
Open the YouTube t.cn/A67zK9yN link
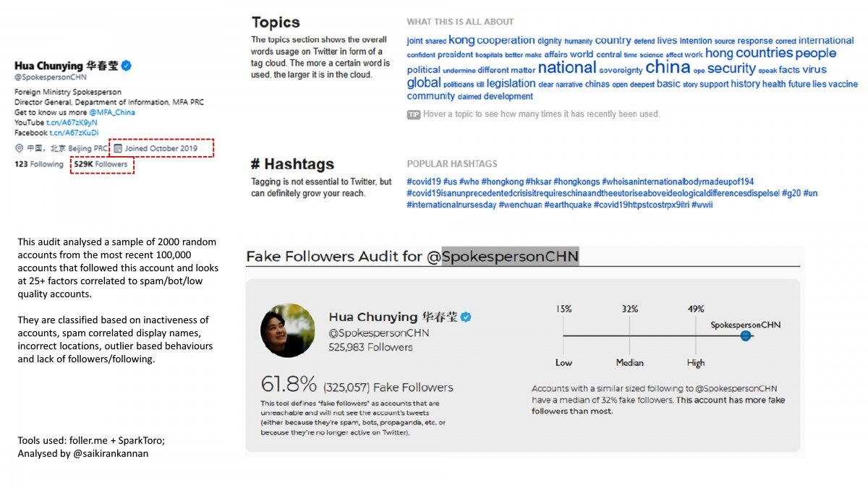(x=73, y=123)
